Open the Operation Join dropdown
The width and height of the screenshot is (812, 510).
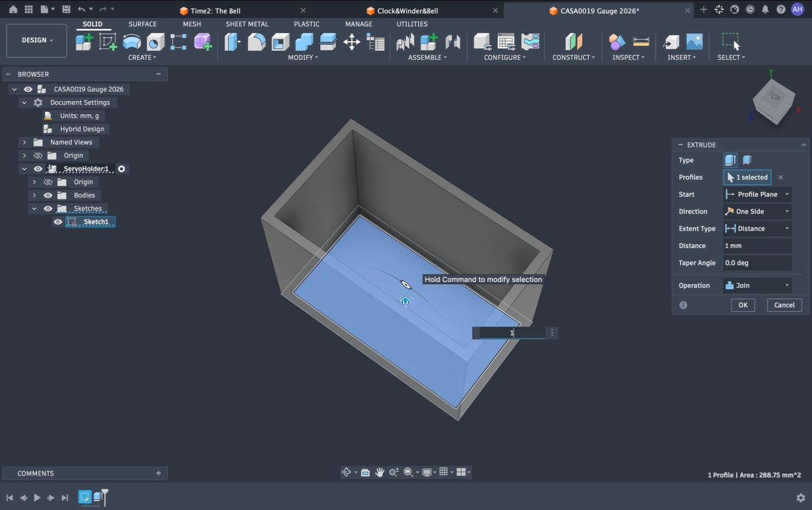click(758, 285)
